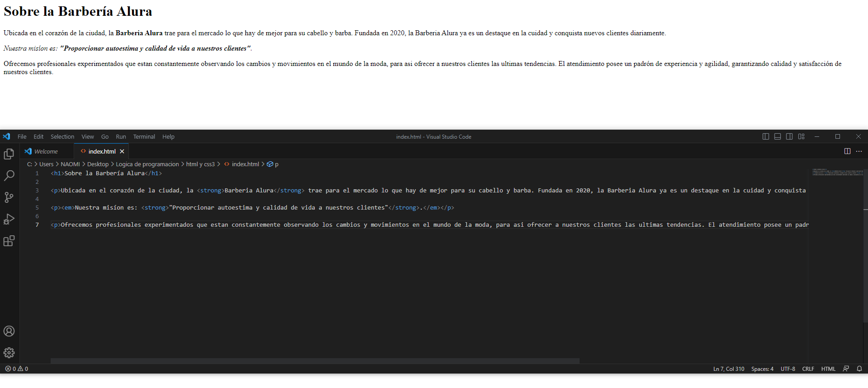The height and width of the screenshot is (388, 868).
Task: Open the Extensions view icon
Action: (9, 241)
